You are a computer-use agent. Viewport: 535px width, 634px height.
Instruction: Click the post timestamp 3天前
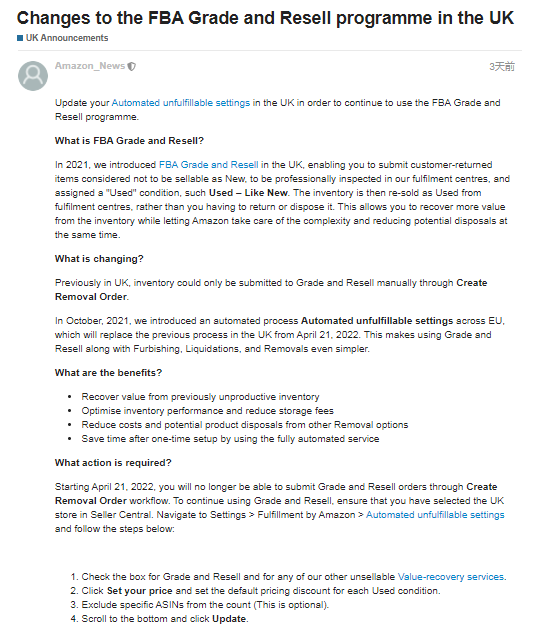tap(502, 66)
